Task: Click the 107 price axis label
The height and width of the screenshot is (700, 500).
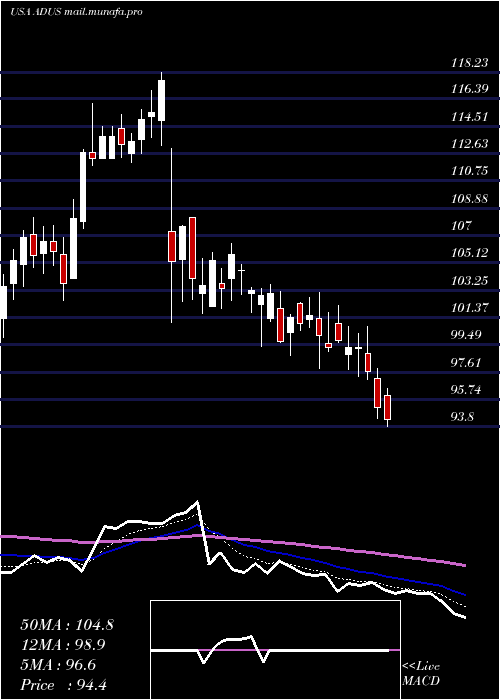Action: coord(461,226)
